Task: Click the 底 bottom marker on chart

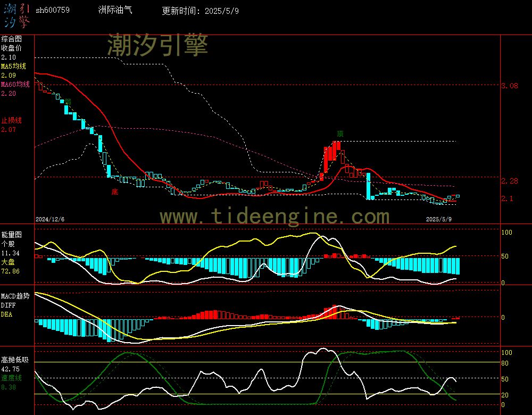Action: click(x=115, y=192)
